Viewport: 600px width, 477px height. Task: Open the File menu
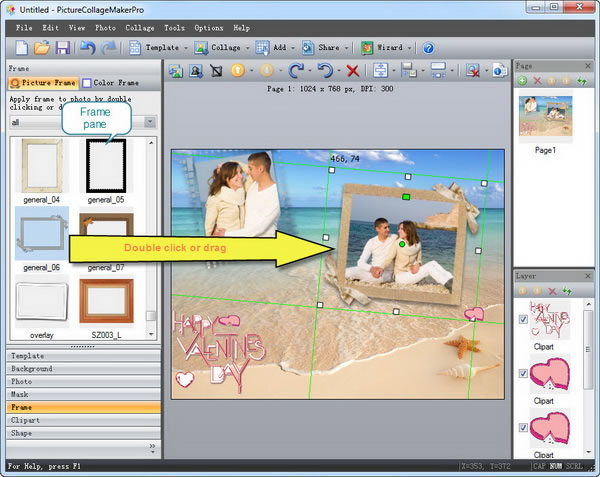tap(24, 28)
